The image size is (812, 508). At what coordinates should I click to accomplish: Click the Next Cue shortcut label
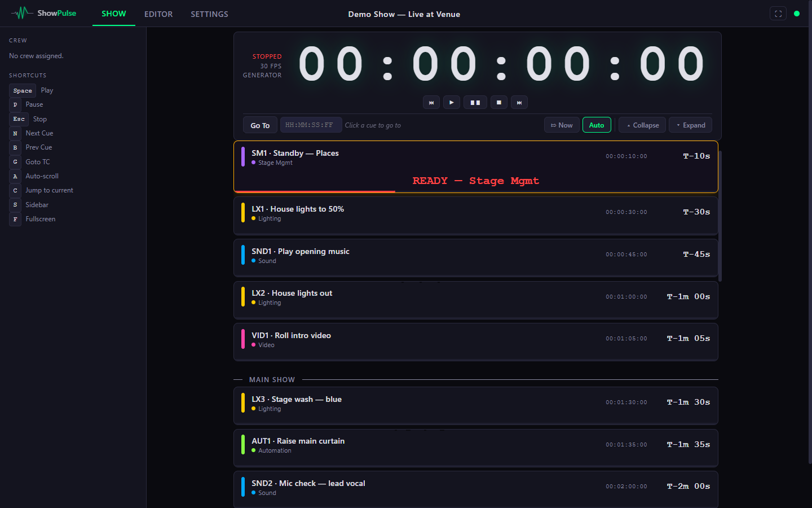pos(39,133)
